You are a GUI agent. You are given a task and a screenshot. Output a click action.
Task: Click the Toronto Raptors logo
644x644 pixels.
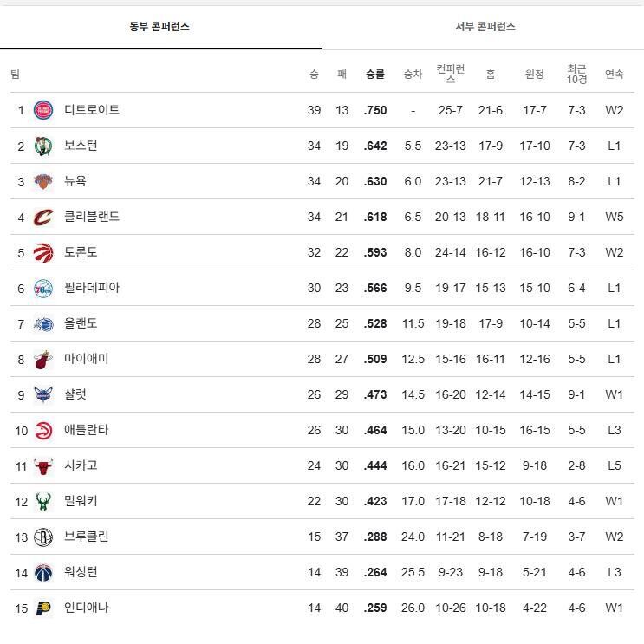pos(43,252)
